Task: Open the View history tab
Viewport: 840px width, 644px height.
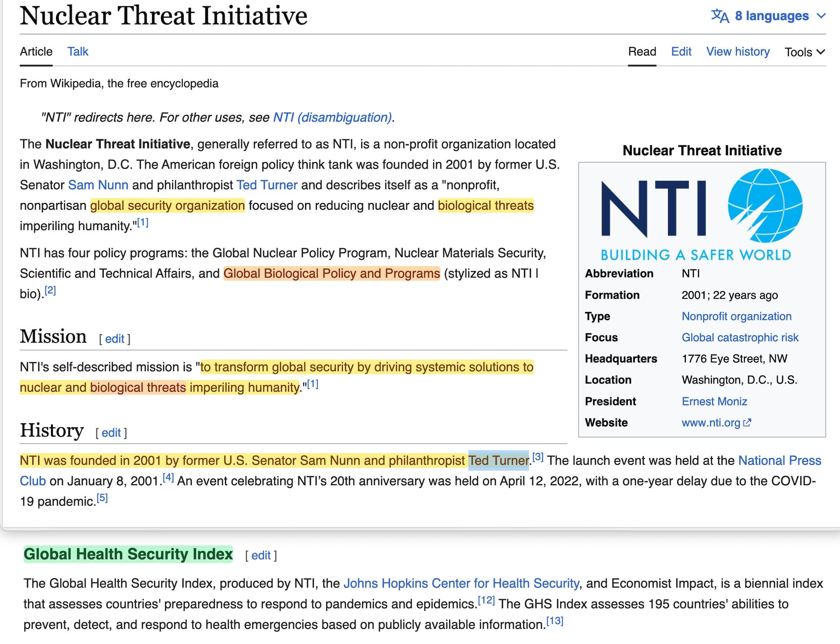Action: pos(738,52)
